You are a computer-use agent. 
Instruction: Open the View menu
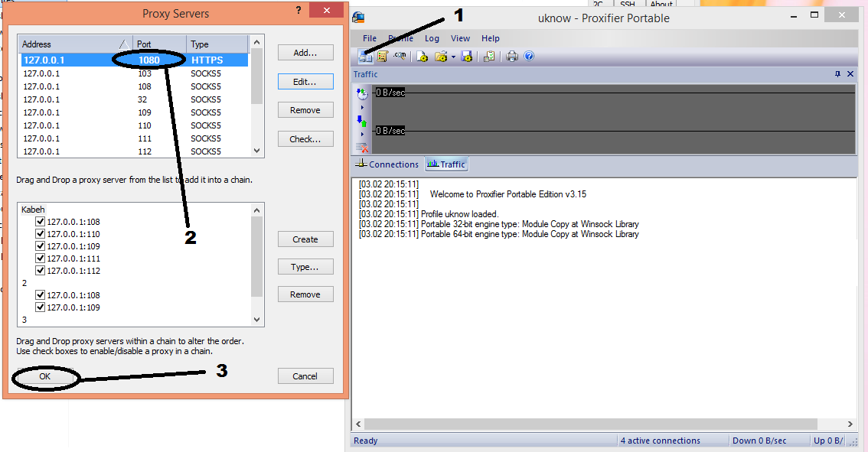460,38
